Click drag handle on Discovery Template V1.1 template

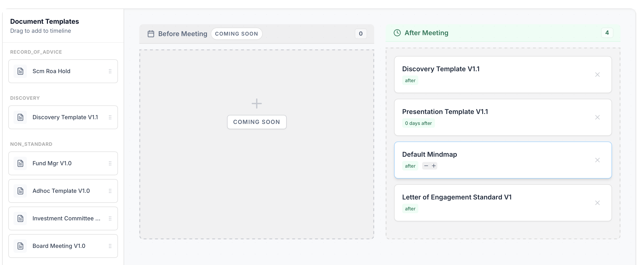[110, 117]
